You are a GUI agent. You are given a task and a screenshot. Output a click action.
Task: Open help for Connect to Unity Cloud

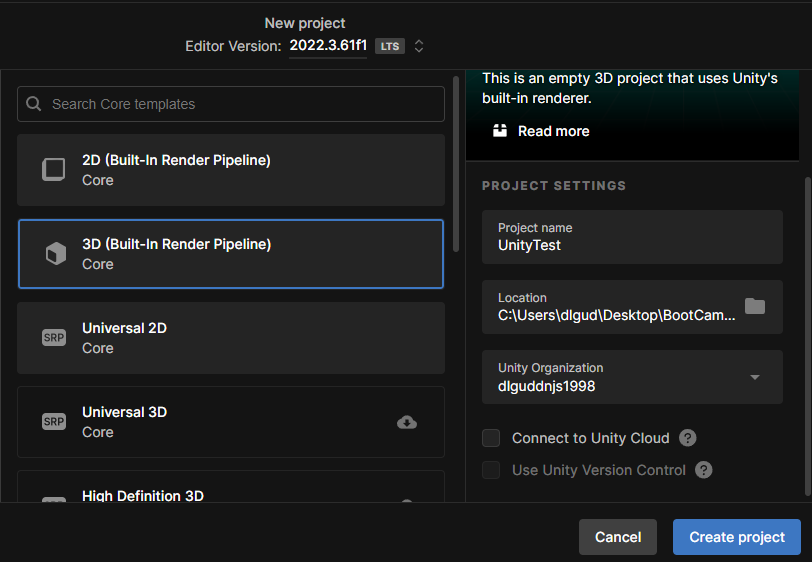pos(688,438)
